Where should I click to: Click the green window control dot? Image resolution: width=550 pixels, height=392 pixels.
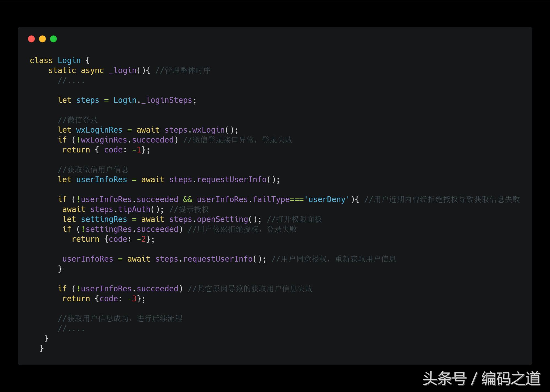coord(54,39)
